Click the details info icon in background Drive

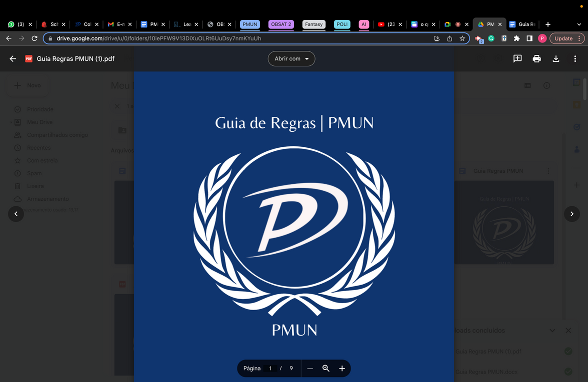point(547,85)
